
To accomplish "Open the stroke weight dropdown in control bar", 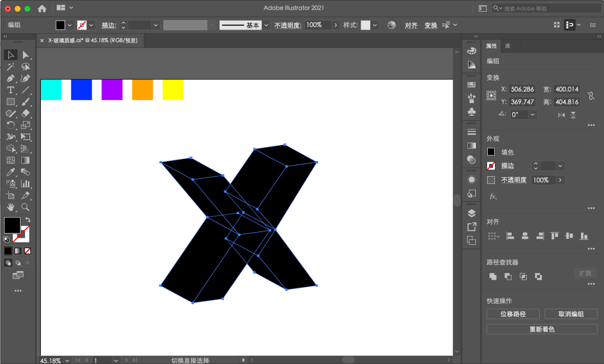I will (155, 25).
